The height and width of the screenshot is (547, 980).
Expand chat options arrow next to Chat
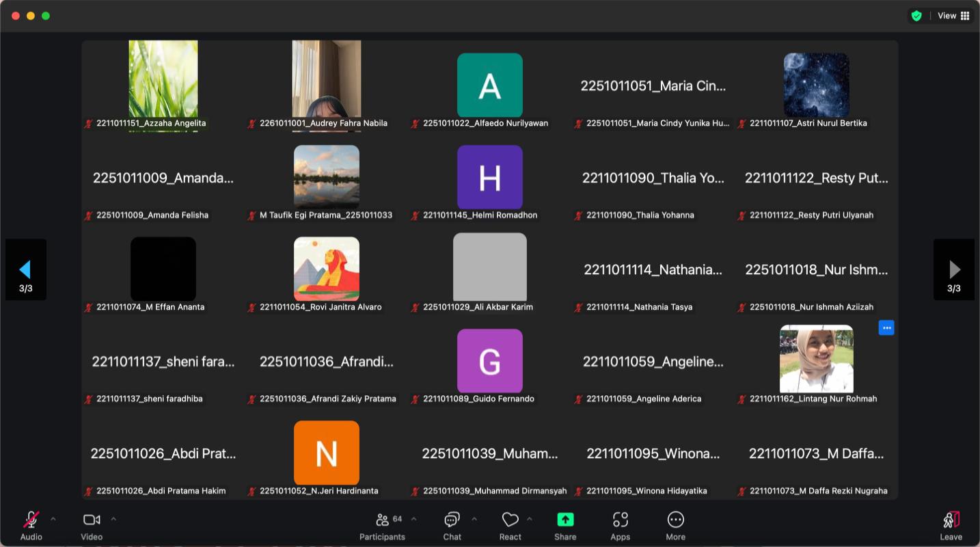(474, 519)
